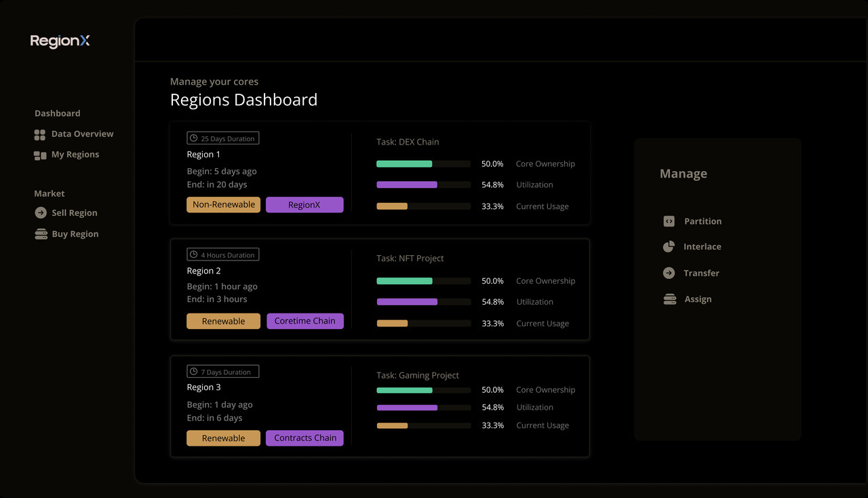Click the RegionX logo
The height and width of the screenshot is (498, 868).
pos(60,41)
